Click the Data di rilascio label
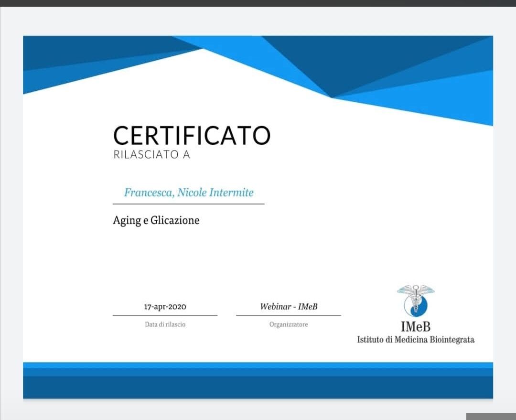Viewport: 516px width, 420px height. click(165, 324)
